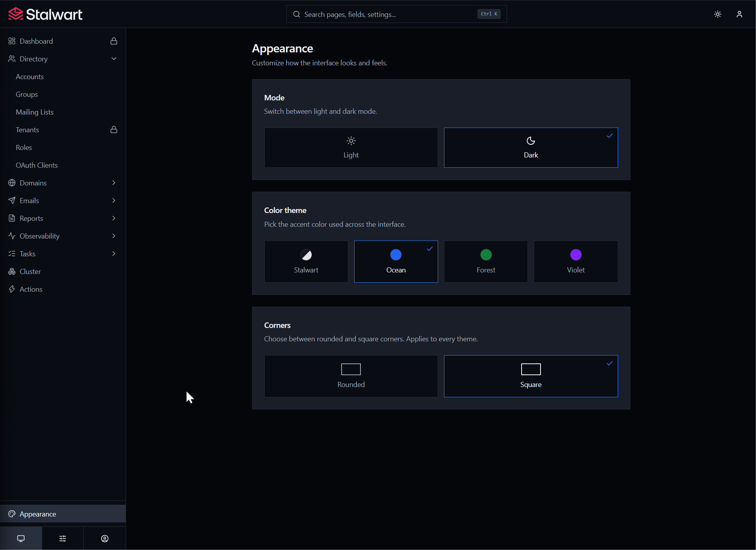Select Rounded corners option
This screenshot has width=756, height=550.
click(351, 376)
